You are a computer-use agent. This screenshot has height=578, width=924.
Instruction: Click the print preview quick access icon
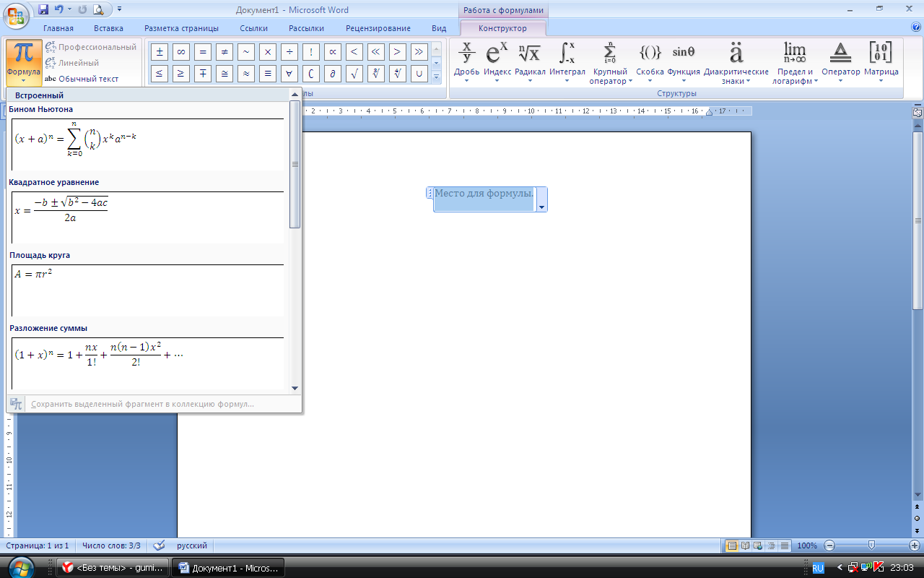(x=99, y=9)
